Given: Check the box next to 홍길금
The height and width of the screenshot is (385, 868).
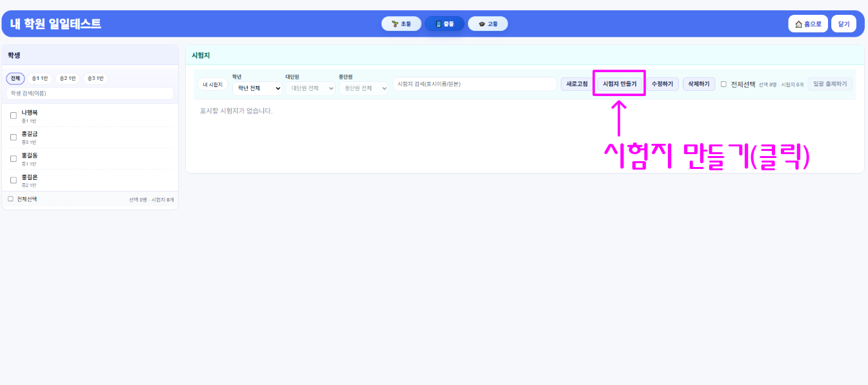Looking at the screenshot, I should pos(14,137).
